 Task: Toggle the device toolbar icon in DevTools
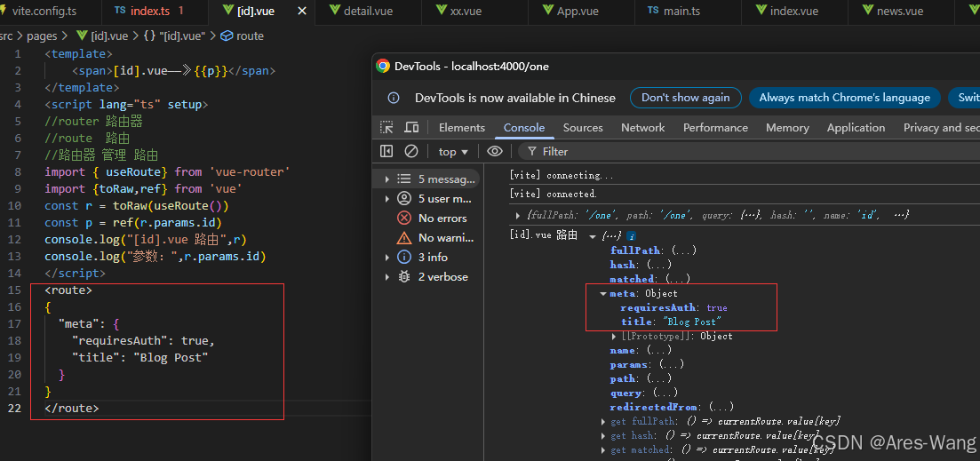point(411,128)
